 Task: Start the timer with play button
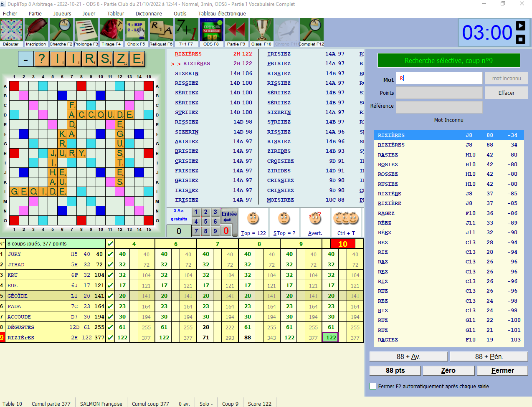520,26
